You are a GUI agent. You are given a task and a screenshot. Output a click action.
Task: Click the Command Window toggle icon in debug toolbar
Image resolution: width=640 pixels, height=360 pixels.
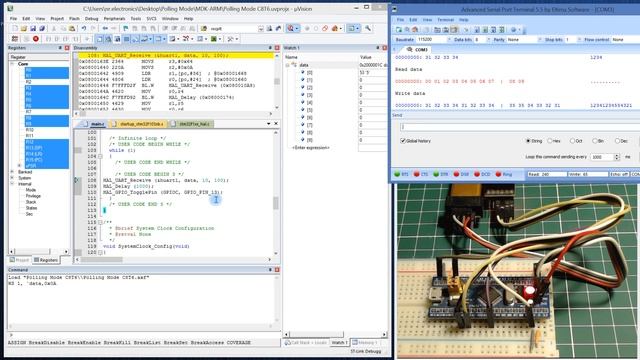(100, 39)
